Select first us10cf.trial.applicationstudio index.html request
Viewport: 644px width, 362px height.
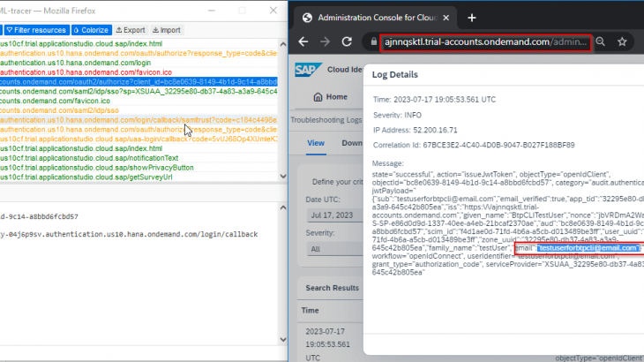pos(139,43)
